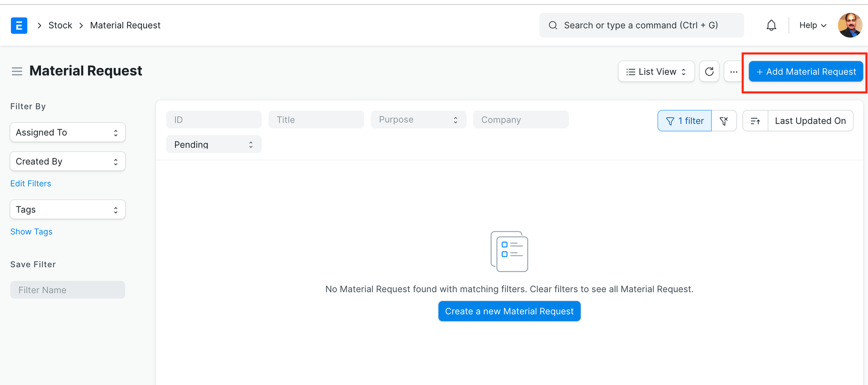
Task: Click the Filter Name input
Action: click(x=68, y=290)
